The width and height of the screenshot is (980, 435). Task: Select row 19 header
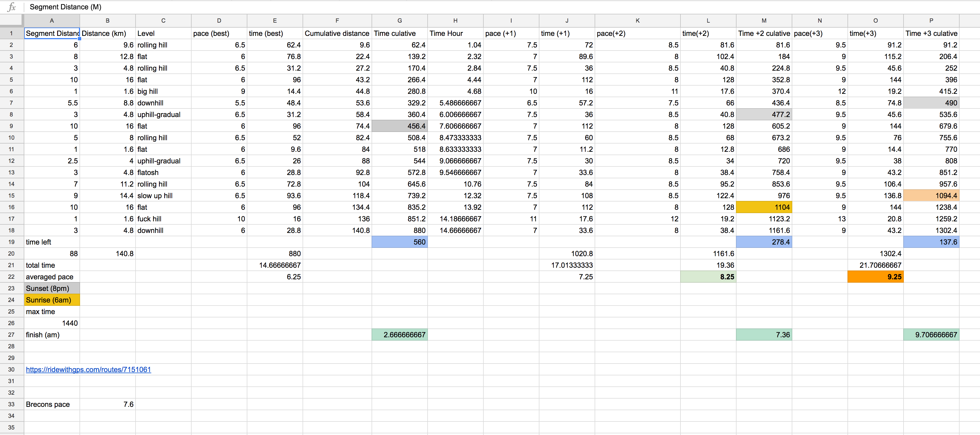(11, 242)
